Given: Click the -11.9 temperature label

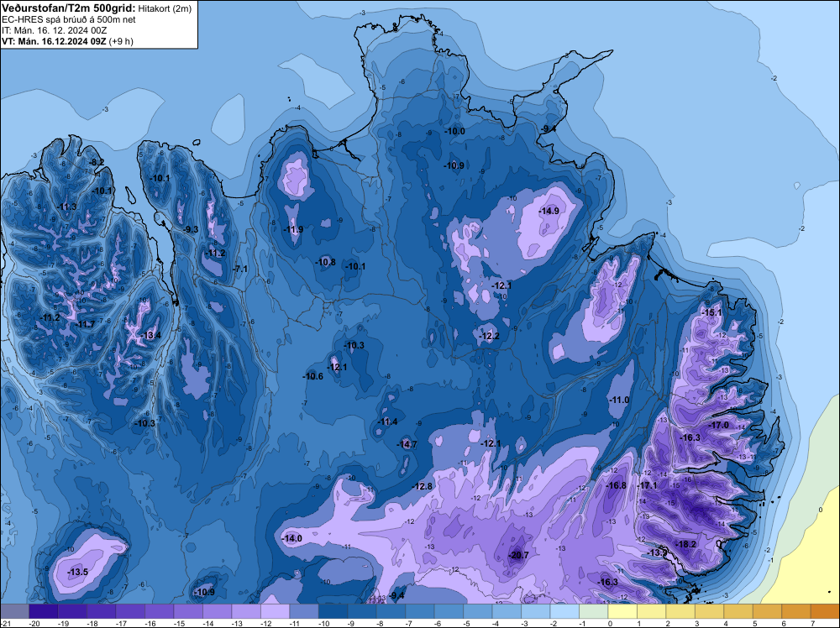Looking at the screenshot, I should pos(293,230).
